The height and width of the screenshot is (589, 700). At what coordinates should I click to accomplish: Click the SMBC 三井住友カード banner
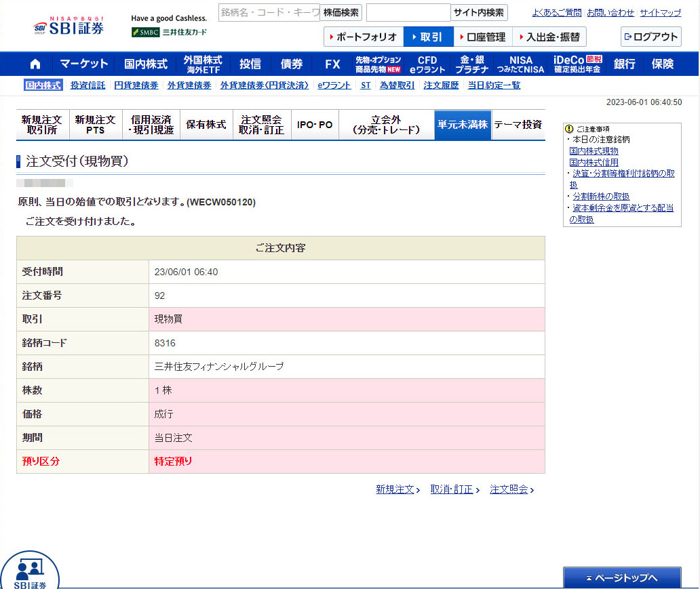coord(170,32)
